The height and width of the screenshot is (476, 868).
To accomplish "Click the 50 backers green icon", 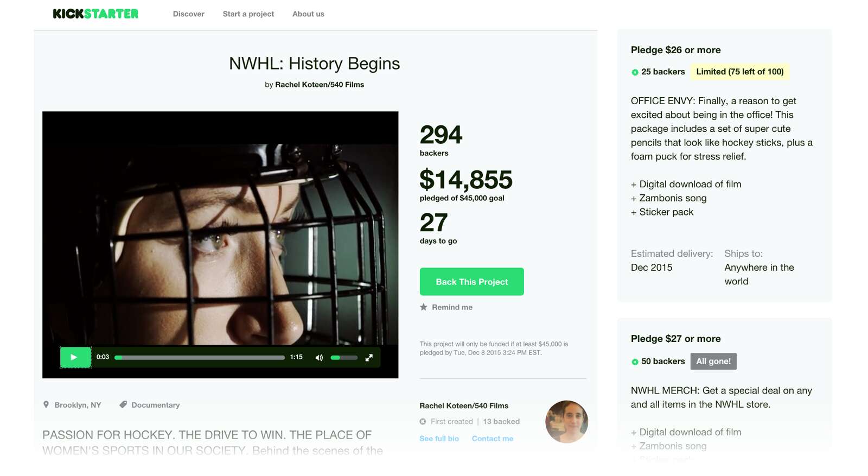I will (x=635, y=362).
